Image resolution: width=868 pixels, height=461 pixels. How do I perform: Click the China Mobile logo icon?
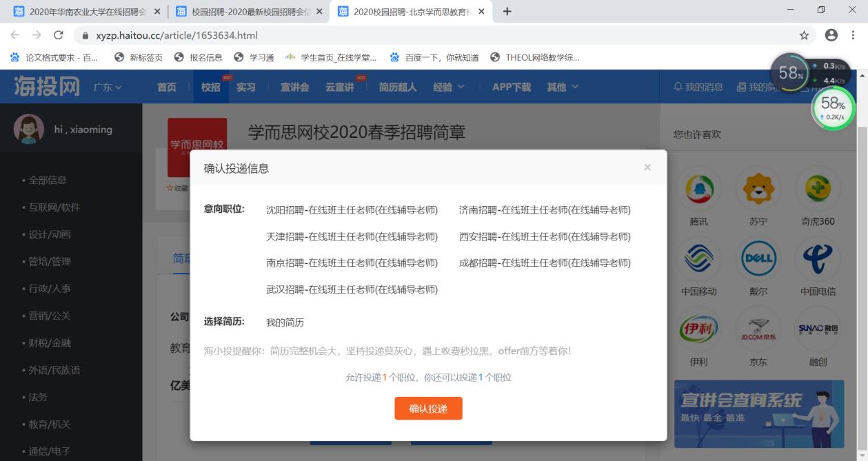click(x=698, y=259)
